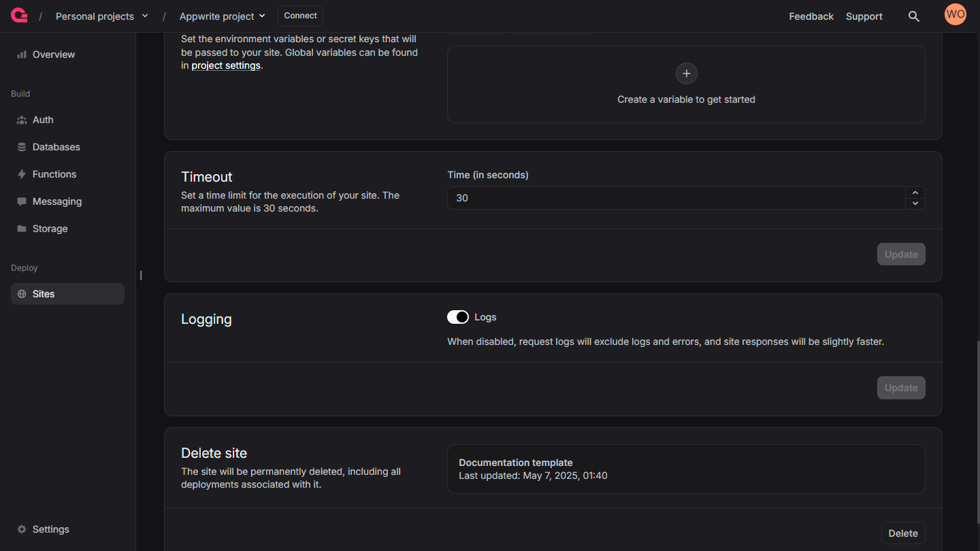980x551 pixels.
Task: Expand the Appwrite project dropdown
Action: coord(223,16)
